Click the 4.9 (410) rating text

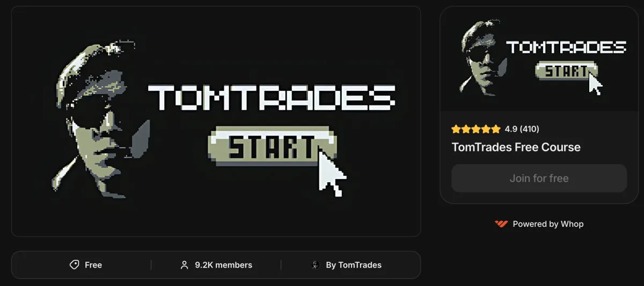pos(522,129)
